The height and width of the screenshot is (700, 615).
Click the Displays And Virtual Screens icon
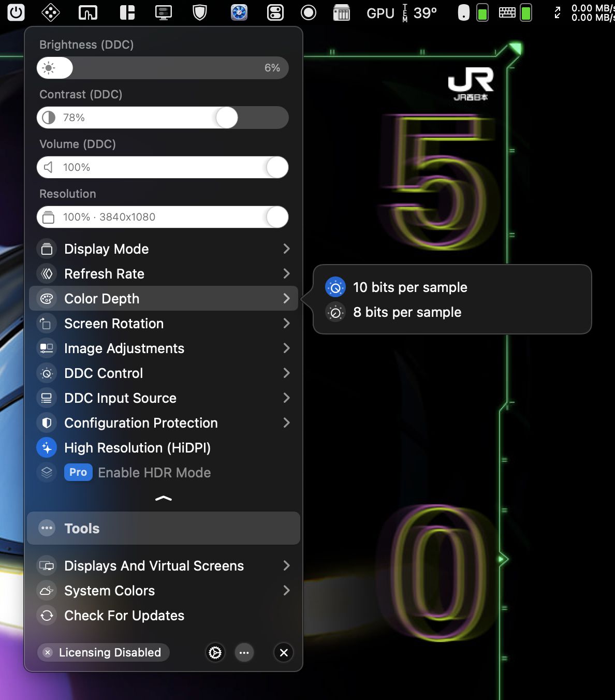click(x=47, y=566)
